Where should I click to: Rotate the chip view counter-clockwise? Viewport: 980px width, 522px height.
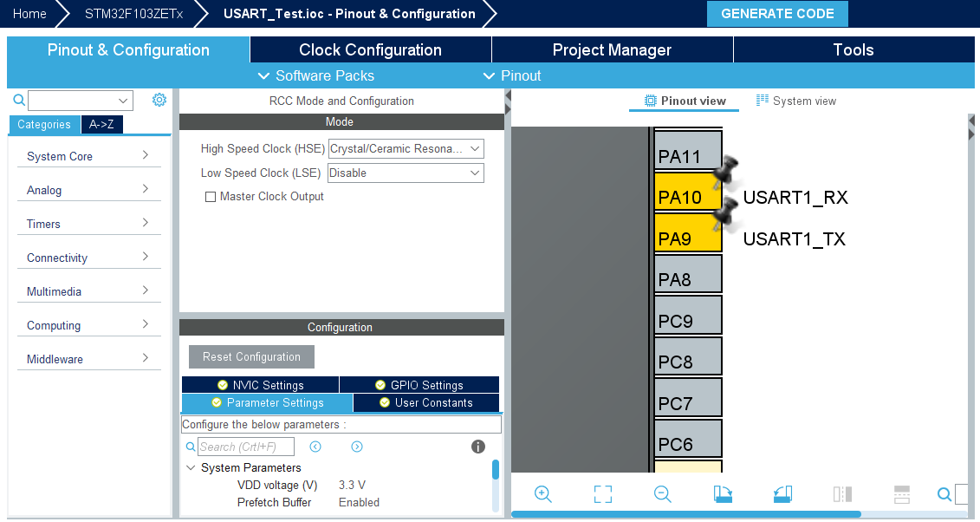pos(782,494)
